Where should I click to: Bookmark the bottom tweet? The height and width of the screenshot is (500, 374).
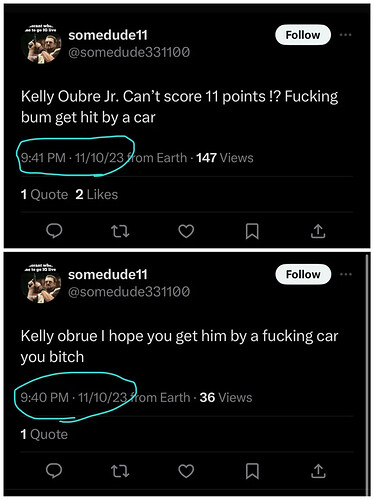[x=252, y=471]
